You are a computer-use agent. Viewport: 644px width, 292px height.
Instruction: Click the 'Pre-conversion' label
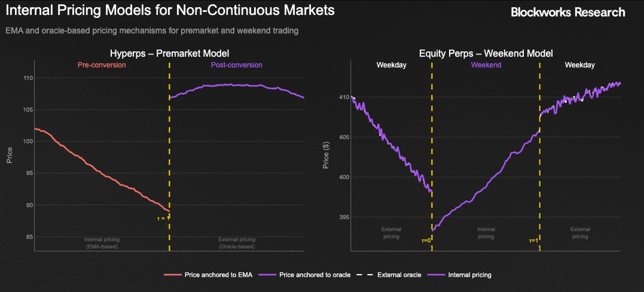102,65
